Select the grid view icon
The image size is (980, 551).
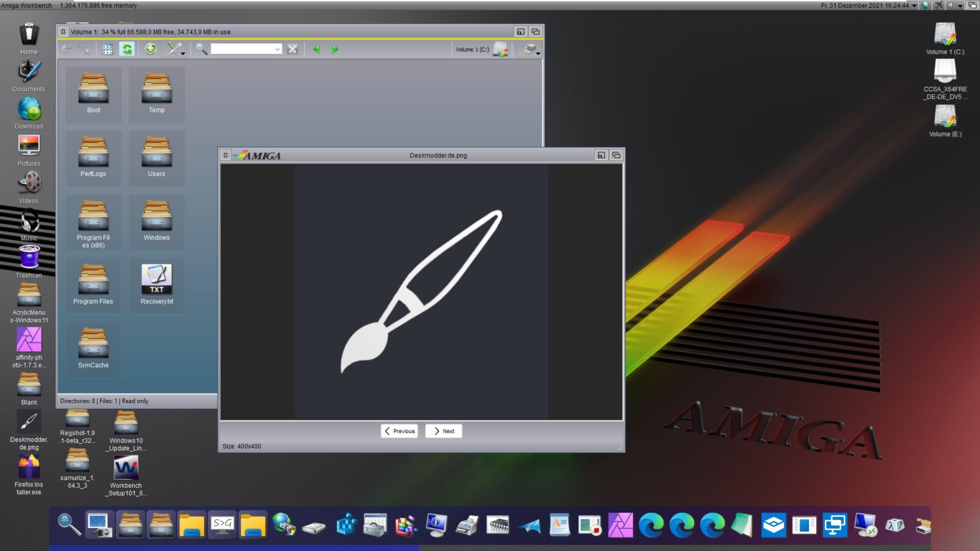pyautogui.click(x=107, y=49)
